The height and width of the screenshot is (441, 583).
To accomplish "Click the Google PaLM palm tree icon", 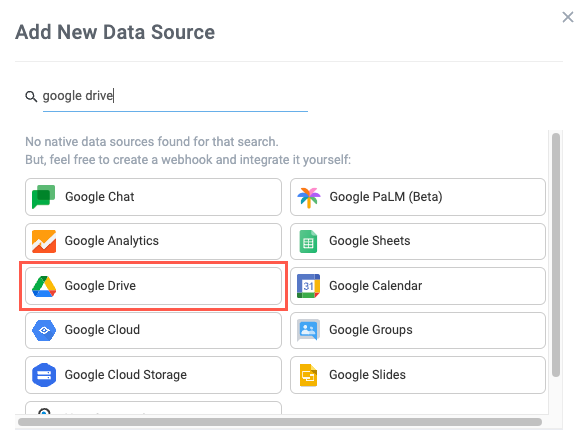I will [x=309, y=197].
